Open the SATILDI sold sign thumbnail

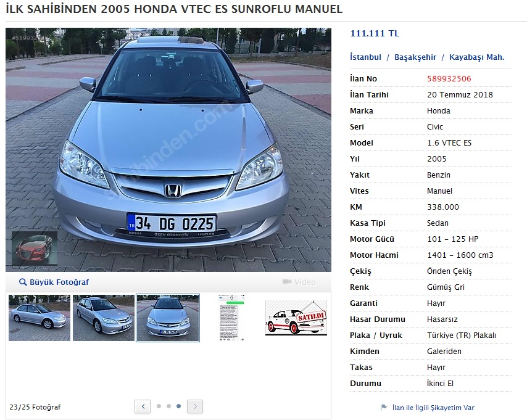296,318
